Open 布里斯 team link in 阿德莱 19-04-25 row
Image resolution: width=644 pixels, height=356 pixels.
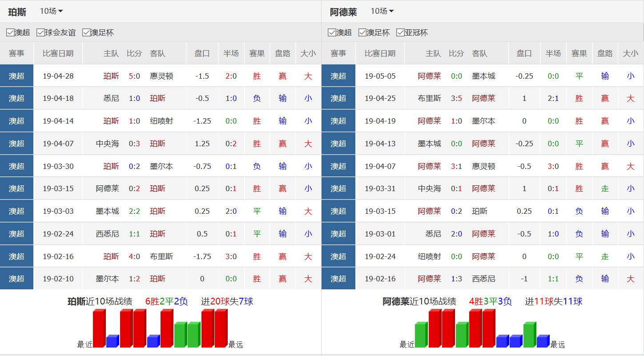(429, 98)
